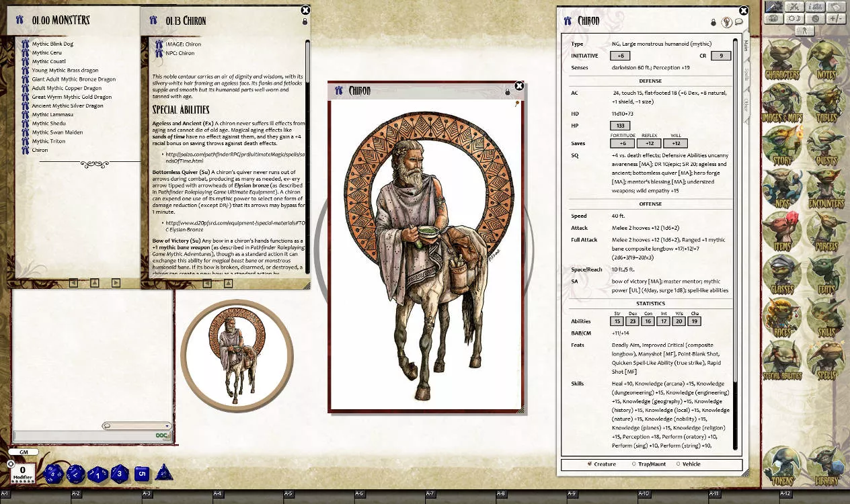
Task: Select the Trap/Haunt radio button
Action: (634, 464)
